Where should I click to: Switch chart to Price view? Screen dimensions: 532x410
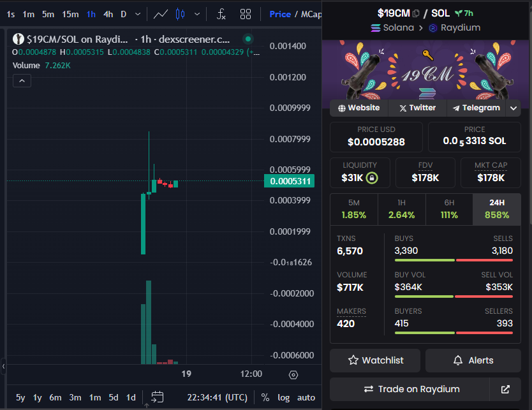[280, 14]
